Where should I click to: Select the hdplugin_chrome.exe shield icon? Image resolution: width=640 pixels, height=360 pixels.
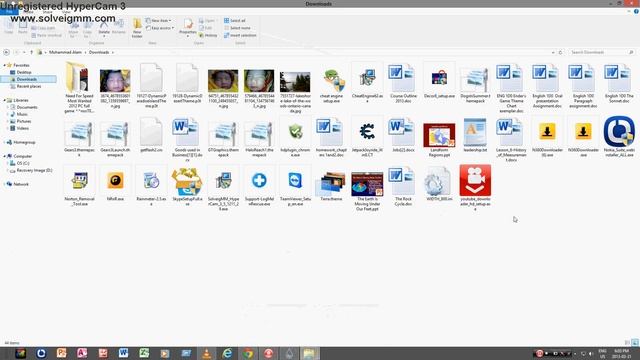click(295, 132)
